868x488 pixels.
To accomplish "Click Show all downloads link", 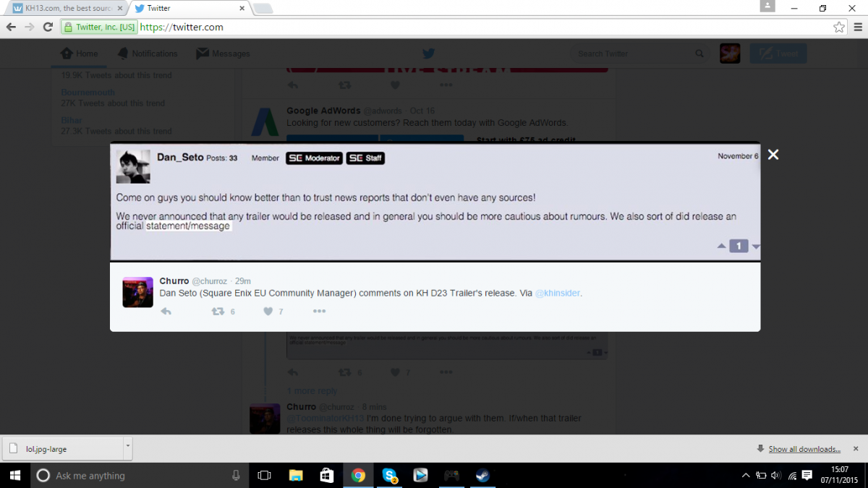I will 804,449.
